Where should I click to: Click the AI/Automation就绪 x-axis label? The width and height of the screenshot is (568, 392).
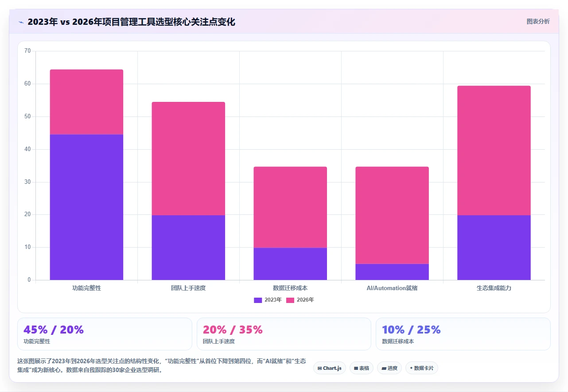(392, 288)
